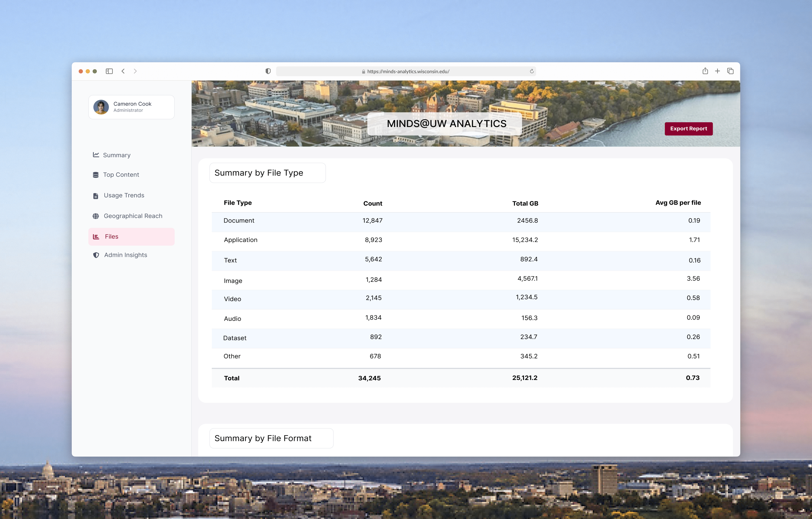
Task: Go back with browser back arrow
Action: point(123,71)
